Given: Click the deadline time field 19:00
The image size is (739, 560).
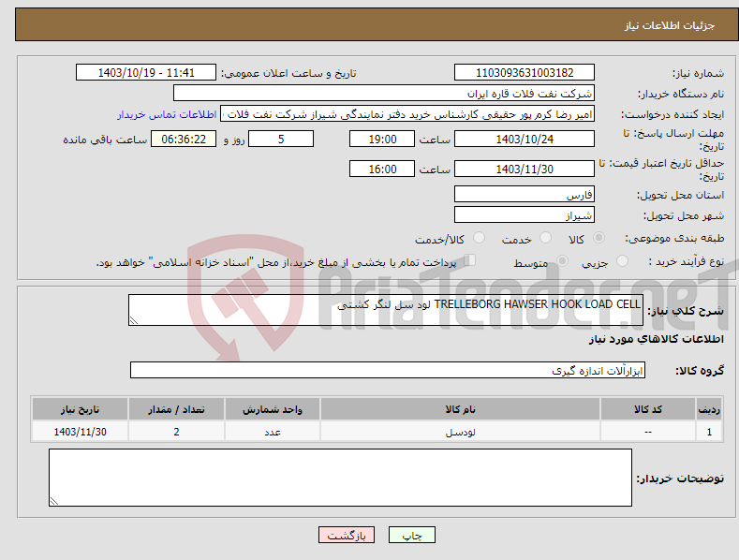Looking at the screenshot, I should (382, 139).
